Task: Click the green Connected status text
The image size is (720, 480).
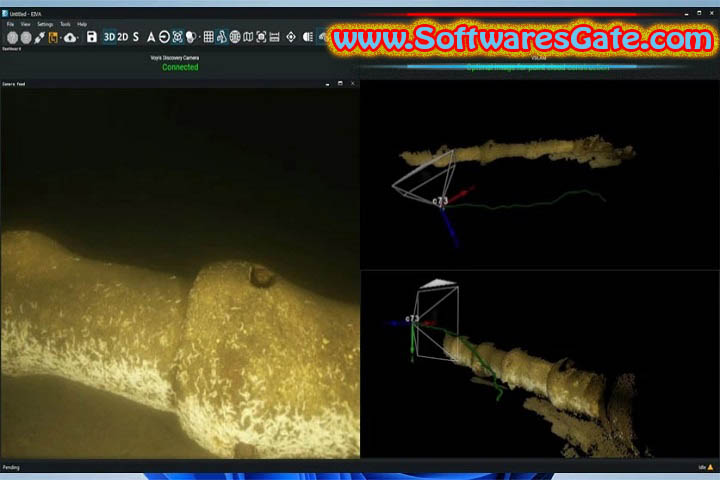Action: point(180,67)
